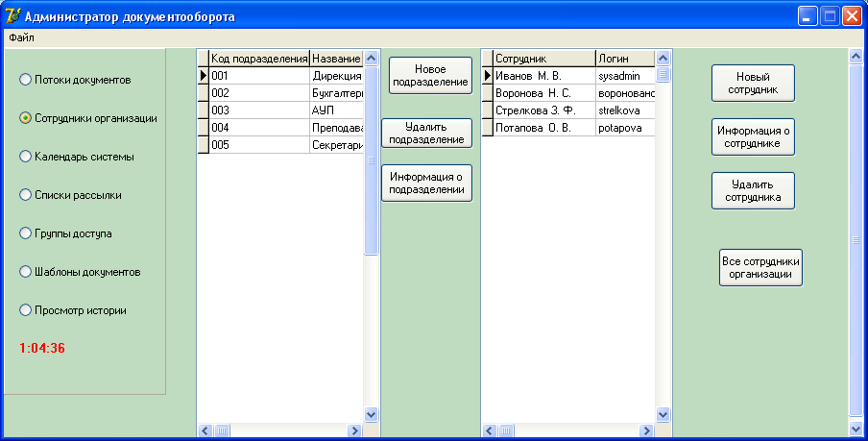
Task: Show Все сотрудники организации
Action: 760,268
